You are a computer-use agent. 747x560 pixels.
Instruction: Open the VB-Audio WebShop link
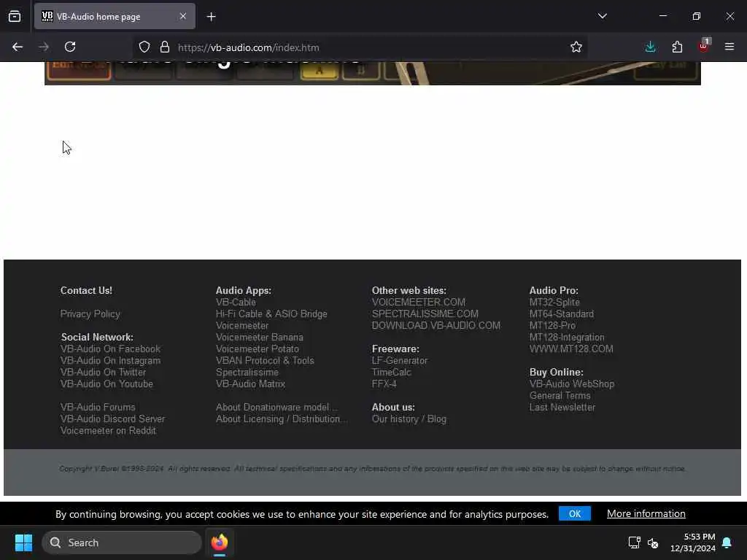click(572, 384)
